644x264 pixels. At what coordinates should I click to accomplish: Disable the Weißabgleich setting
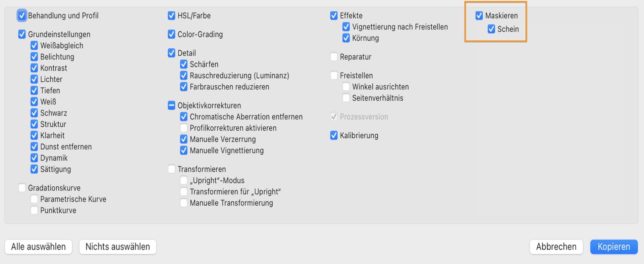point(34,45)
